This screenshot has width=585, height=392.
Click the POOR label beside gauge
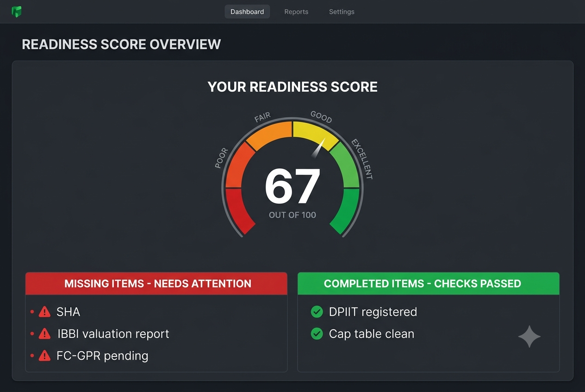pos(222,158)
